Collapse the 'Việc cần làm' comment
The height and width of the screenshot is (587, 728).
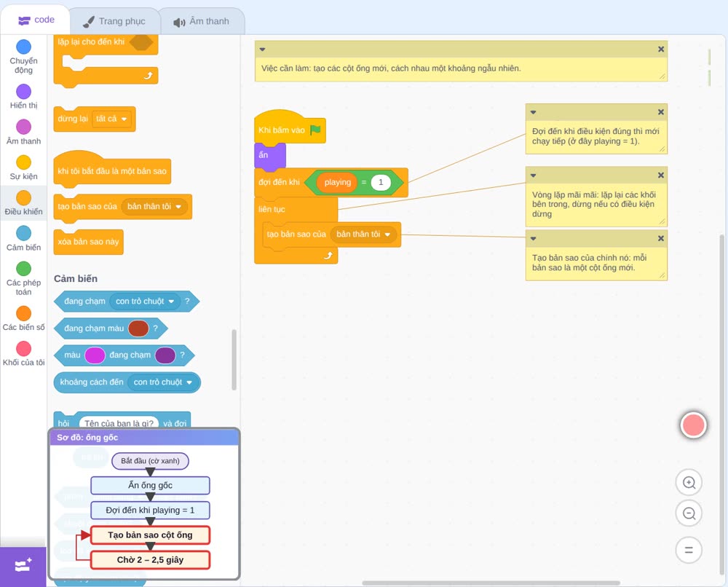pyautogui.click(x=262, y=50)
